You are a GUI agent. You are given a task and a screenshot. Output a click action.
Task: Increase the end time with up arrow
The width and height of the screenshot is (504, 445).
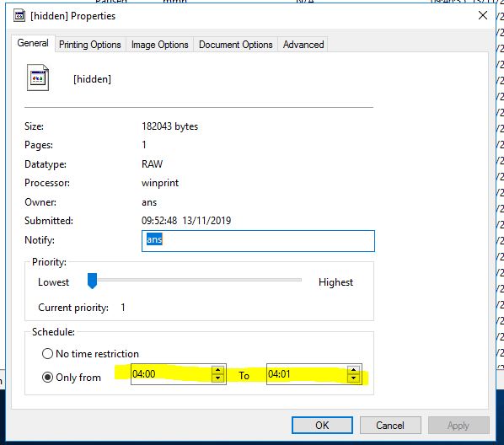click(x=354, y=370)
